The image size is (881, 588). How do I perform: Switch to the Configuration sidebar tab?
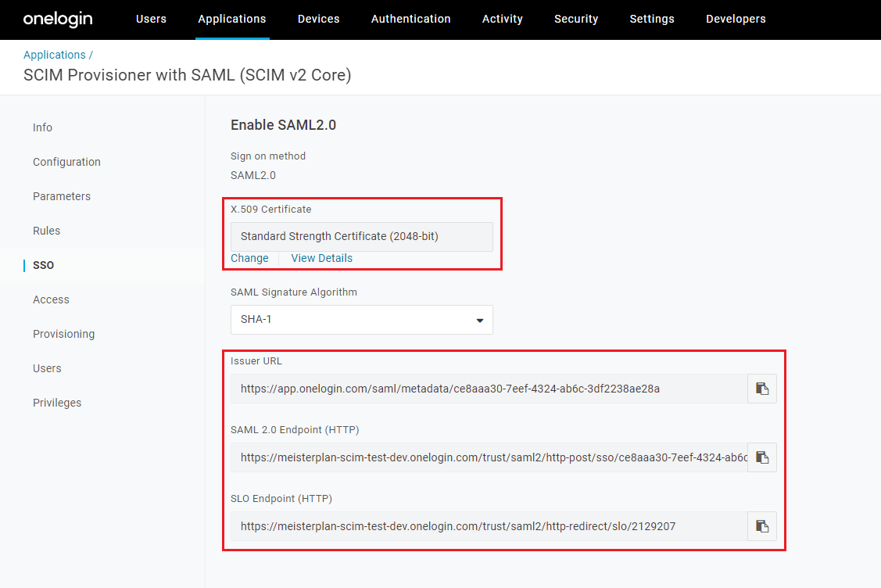[67, 162]
